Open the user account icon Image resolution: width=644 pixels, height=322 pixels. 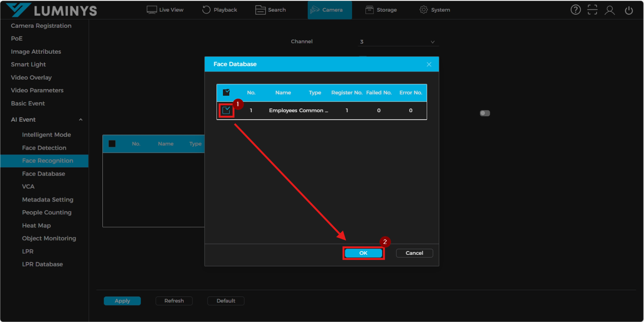[609, 10]
